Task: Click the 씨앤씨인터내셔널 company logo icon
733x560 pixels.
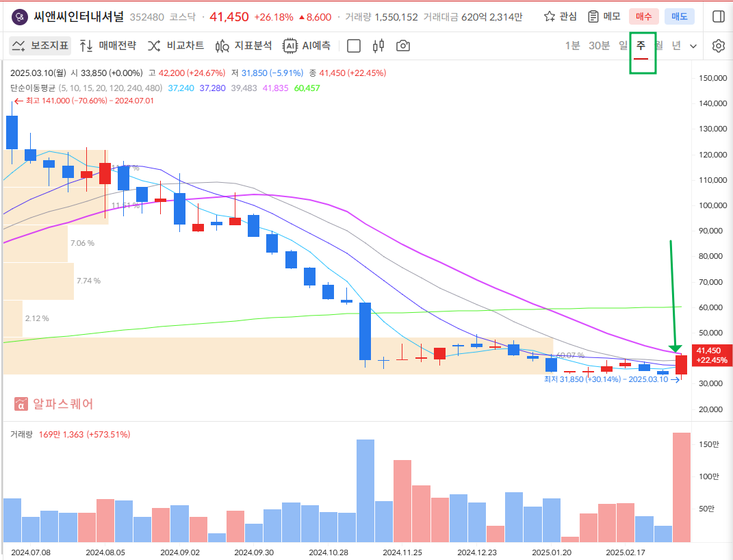Action: (x=19, y=17)
